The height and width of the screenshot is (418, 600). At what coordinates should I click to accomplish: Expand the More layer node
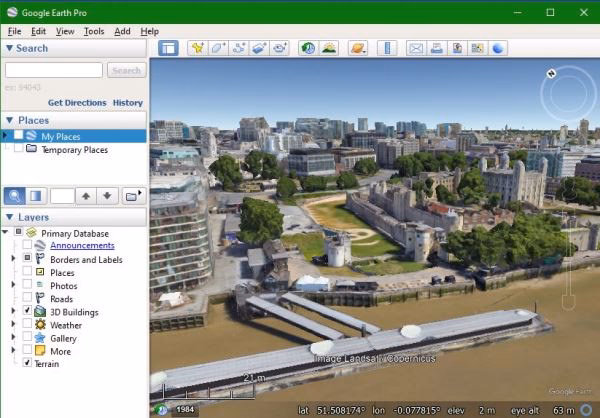(x=13, y=350)
